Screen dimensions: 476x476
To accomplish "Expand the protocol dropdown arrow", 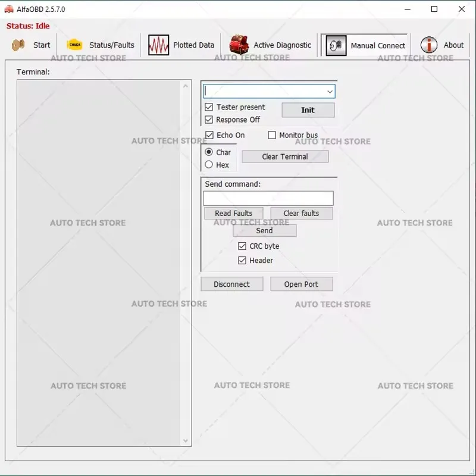I will (330, 92).
